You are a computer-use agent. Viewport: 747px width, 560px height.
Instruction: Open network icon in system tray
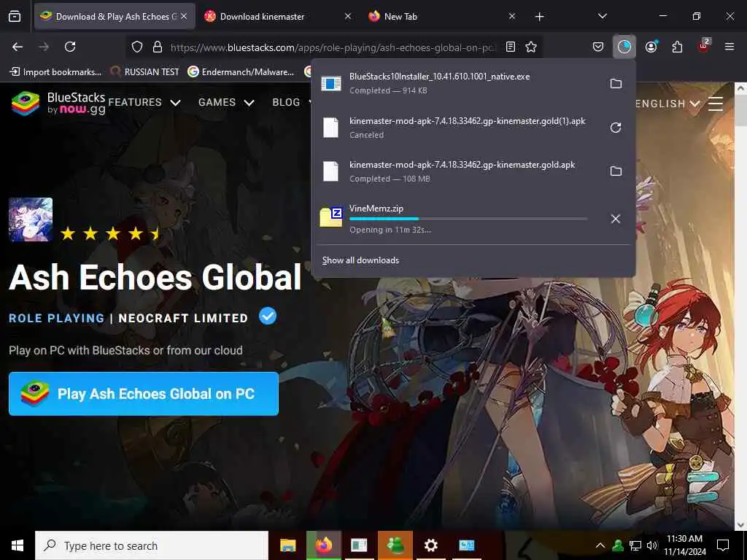(x=635, y=545)
